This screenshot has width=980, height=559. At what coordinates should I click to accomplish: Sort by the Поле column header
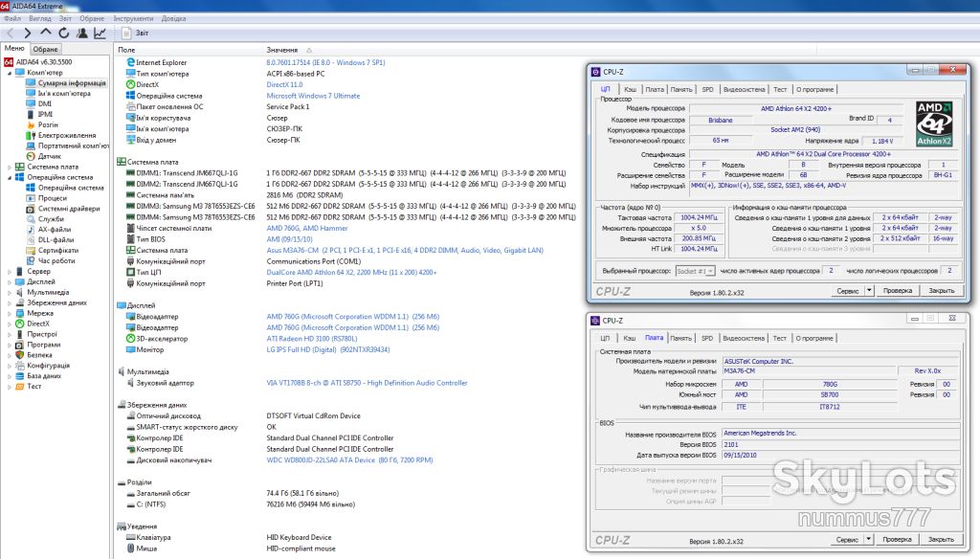click(x=126, y=50)
